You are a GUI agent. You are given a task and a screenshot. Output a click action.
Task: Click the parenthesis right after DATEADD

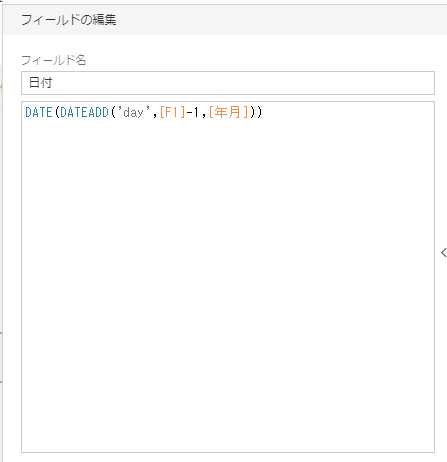point(113,112)
